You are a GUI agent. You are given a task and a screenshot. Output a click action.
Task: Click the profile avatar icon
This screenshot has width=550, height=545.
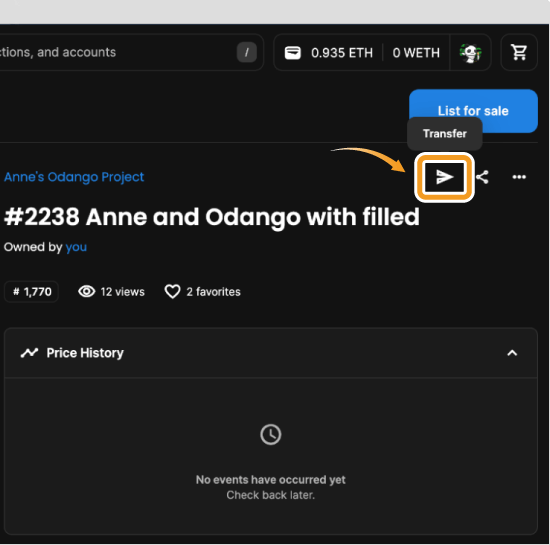470,53
